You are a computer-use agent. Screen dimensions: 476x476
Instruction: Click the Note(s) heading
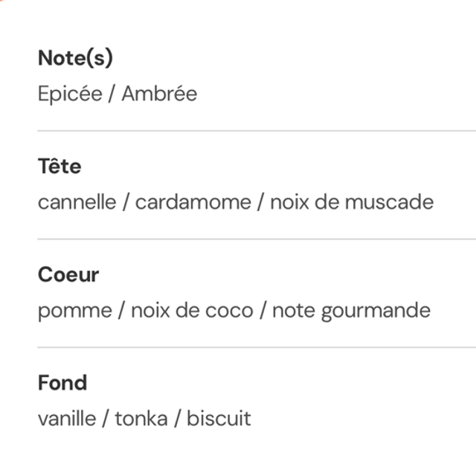[x=75, y=59]
